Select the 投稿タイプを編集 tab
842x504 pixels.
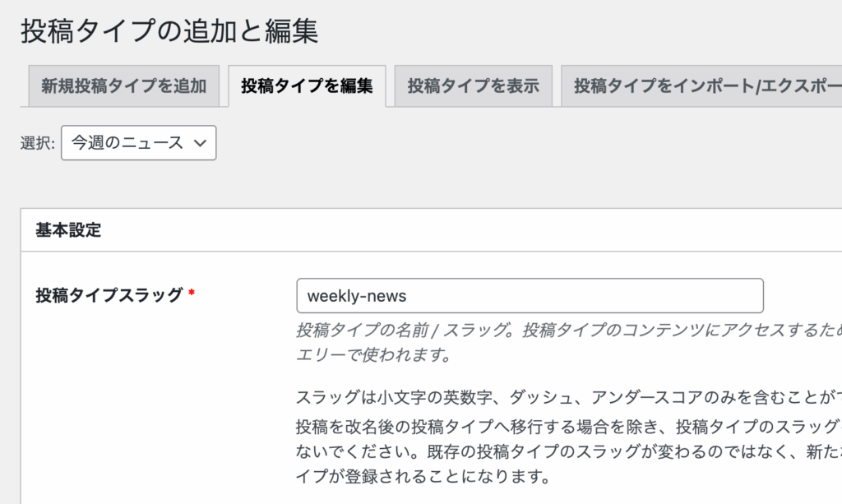pos(307,86)
